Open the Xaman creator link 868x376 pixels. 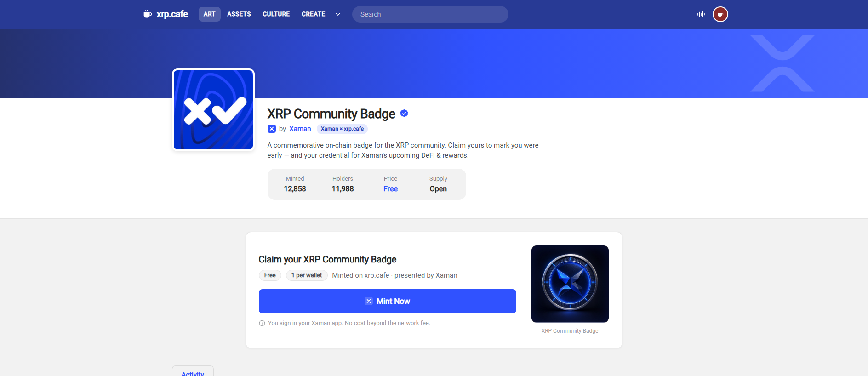coord(300,129)
